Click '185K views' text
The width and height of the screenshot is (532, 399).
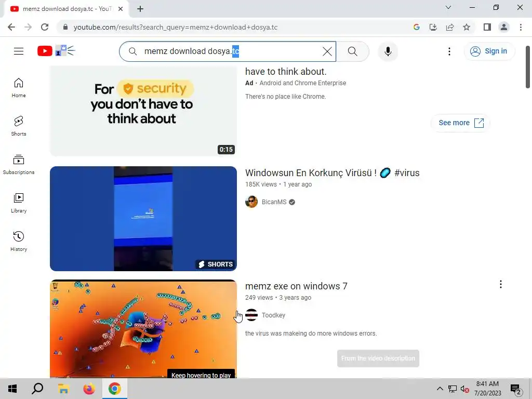coord(261,184)
